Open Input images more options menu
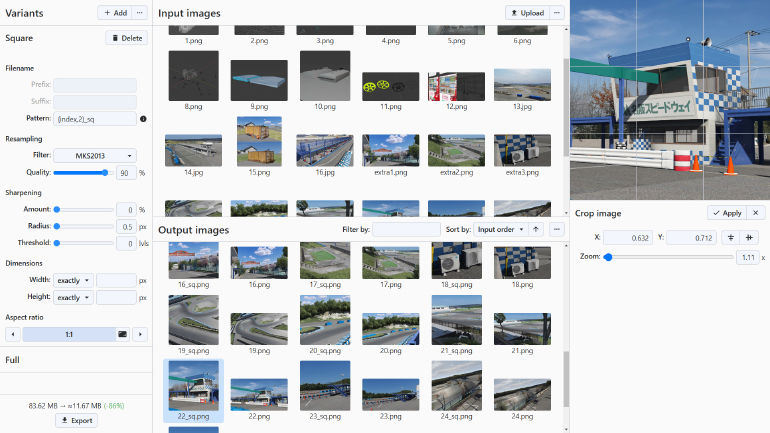 coord(557,13)
